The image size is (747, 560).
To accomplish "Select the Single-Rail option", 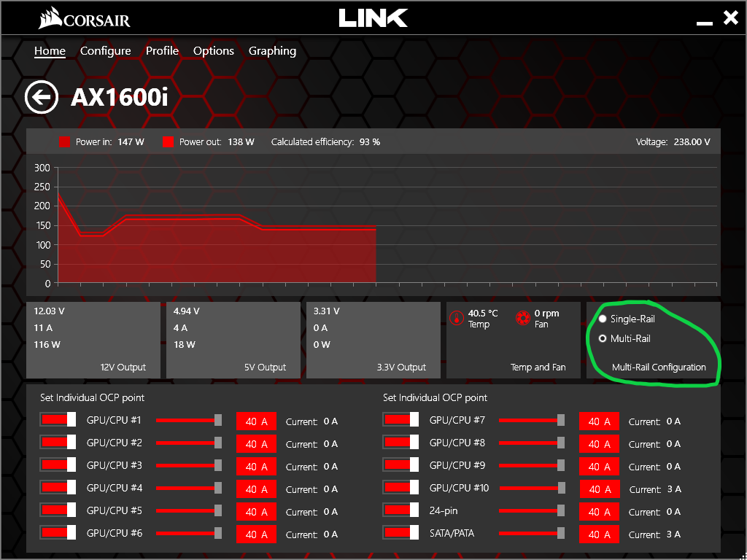I will [x=627, y=319].
